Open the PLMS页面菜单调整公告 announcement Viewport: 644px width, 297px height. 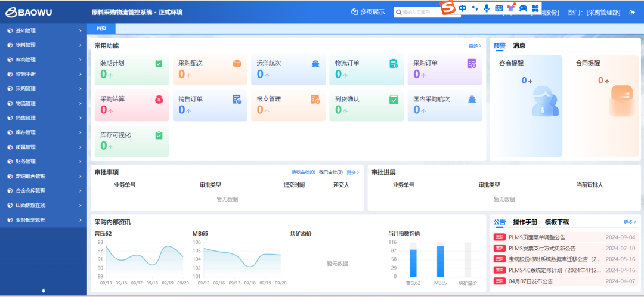point(537,237)
